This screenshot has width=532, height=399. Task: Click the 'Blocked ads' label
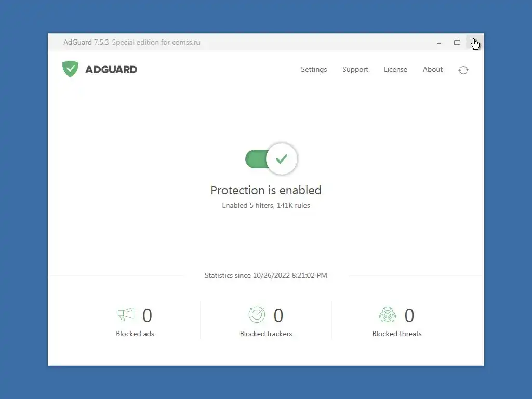coord(135,334)
